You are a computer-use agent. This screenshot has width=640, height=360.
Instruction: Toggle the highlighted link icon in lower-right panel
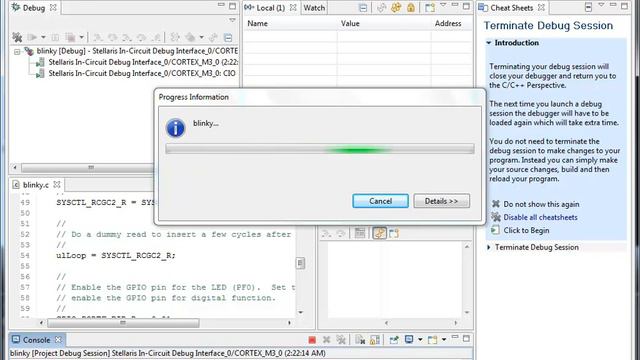point(379,233)
